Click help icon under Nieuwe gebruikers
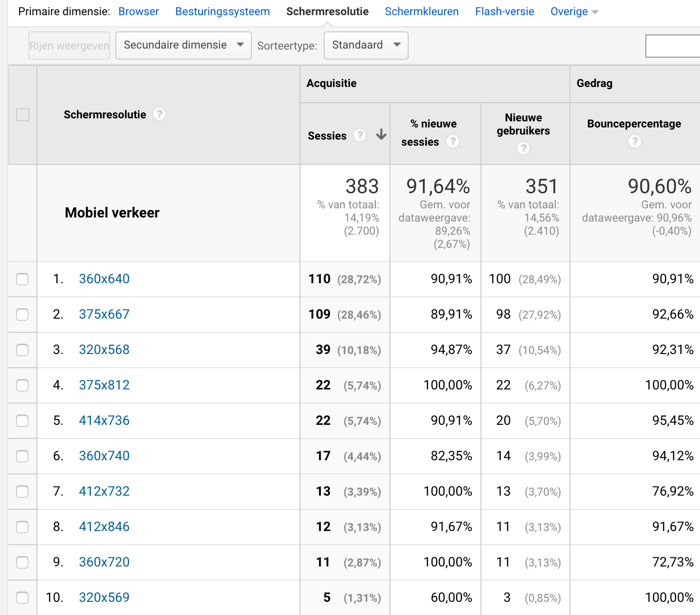The image size is (700, 615). pyautogui.click(x=523, y=148)
